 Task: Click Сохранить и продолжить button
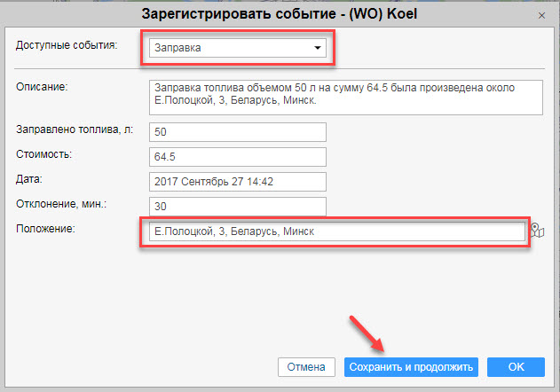(x=411, y=367)
